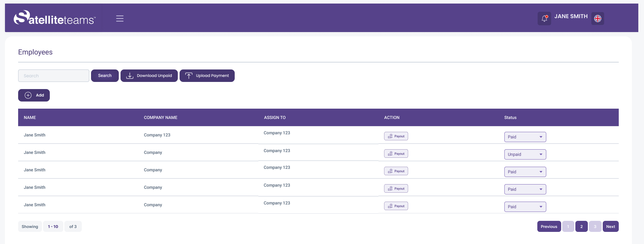Click the Next pagination button
Screen dimensions: 644x244
(x=611, y=227)
